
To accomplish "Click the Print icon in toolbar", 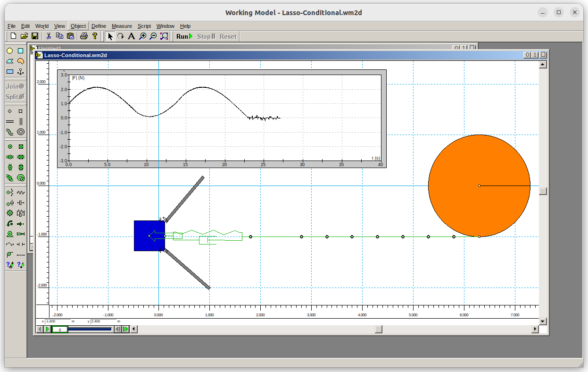I will [x=83, y=36].
